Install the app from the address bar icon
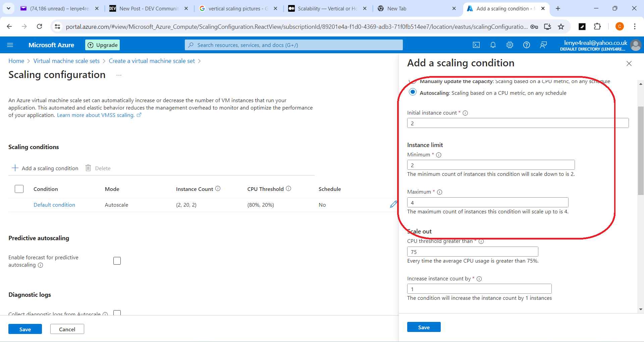The width and height of the screenshot is (644, 342). (x=547, y=26)
